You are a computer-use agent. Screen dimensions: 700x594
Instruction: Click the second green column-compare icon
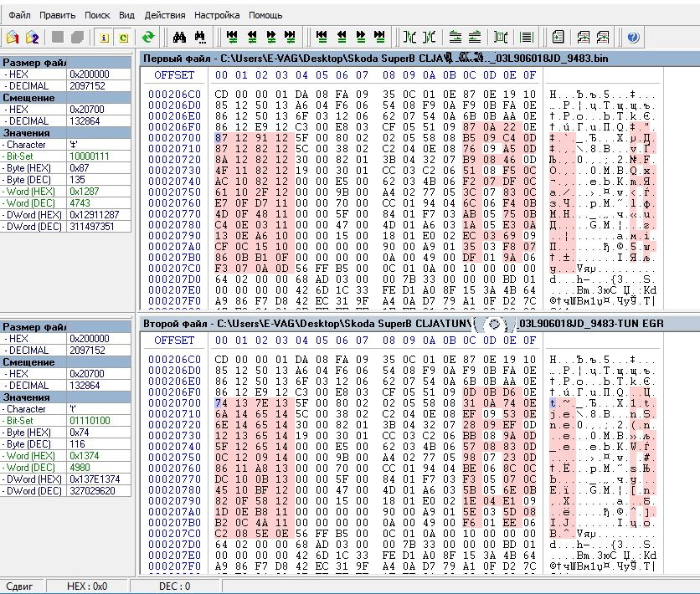point(429,37)
